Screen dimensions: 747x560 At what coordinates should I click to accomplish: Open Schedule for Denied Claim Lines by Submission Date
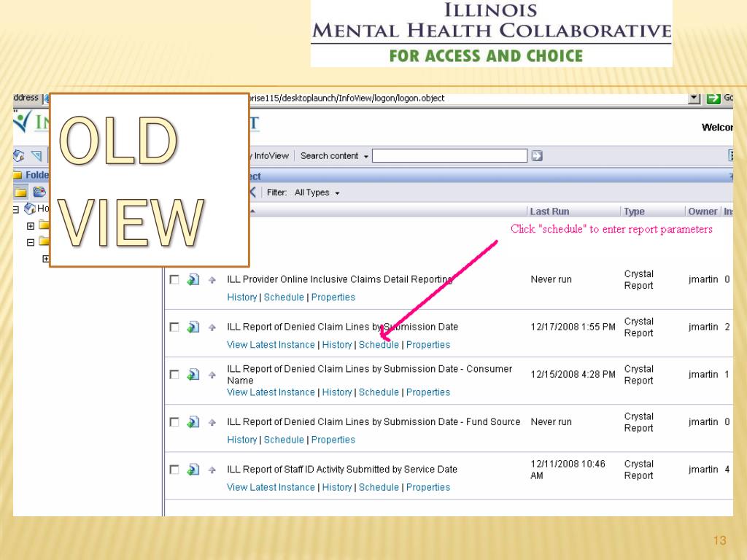(x=379, y=345)
